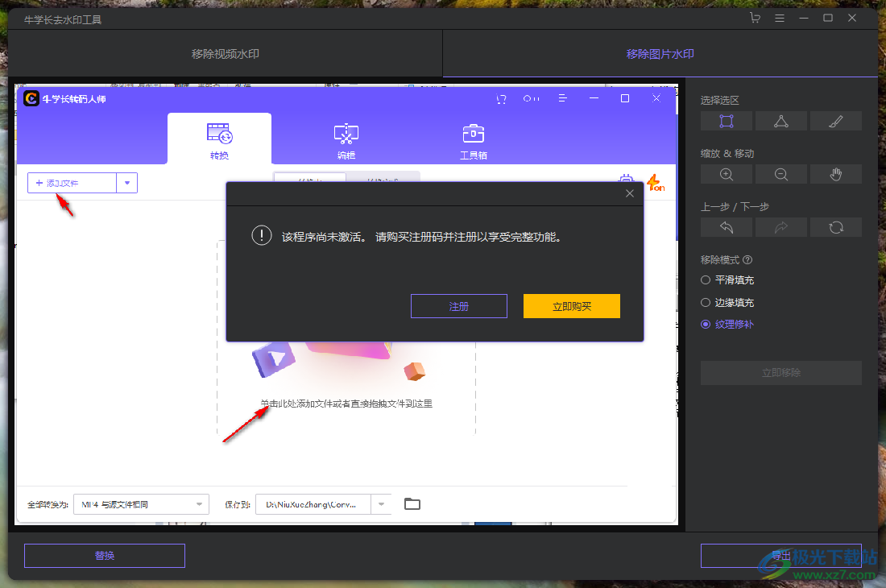Activate the hand move tool
The height and width of the screenshot is (588, 886).
pos(836,174)
